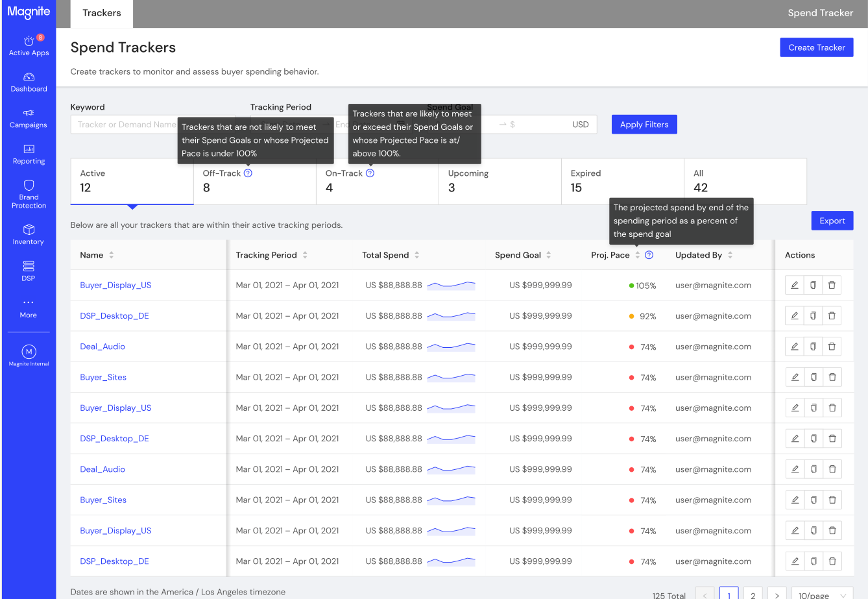Click the "92%" pace value
Screen dimensions: 868x599
648,317
